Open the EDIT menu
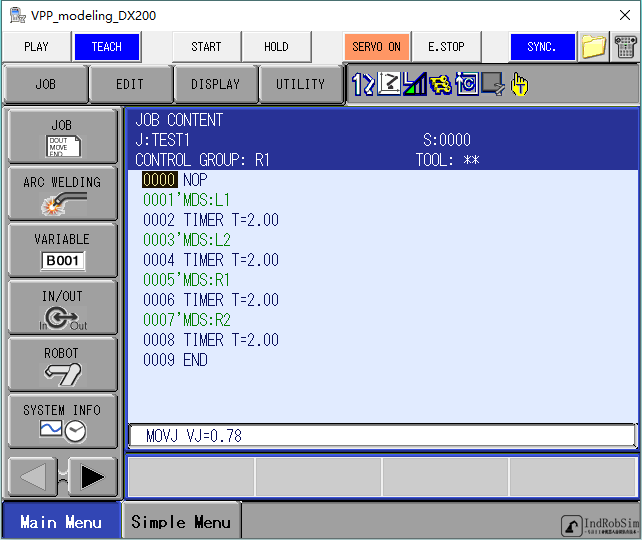 [x=130, y=84]
